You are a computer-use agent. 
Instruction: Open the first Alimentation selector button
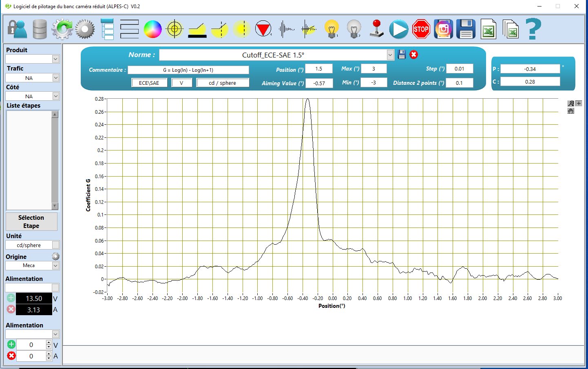(x=56, y=288)
